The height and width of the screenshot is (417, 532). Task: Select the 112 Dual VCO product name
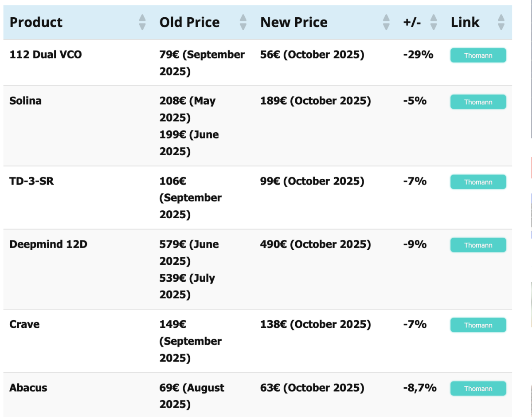[46, 55]
